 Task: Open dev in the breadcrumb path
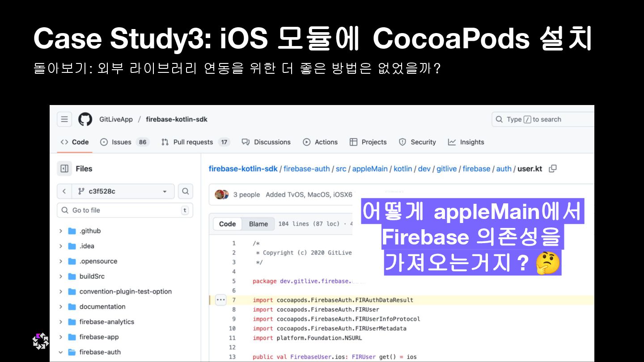point(424,168)
